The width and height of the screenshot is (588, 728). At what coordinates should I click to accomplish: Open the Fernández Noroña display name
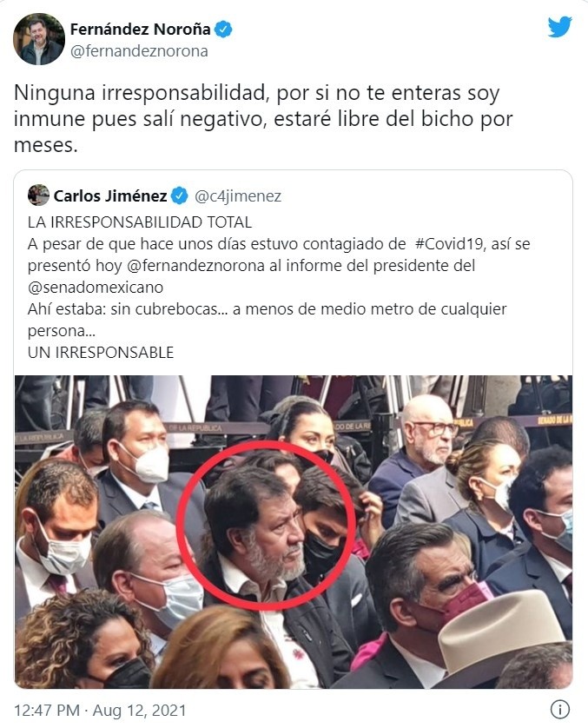pos(140,30)
